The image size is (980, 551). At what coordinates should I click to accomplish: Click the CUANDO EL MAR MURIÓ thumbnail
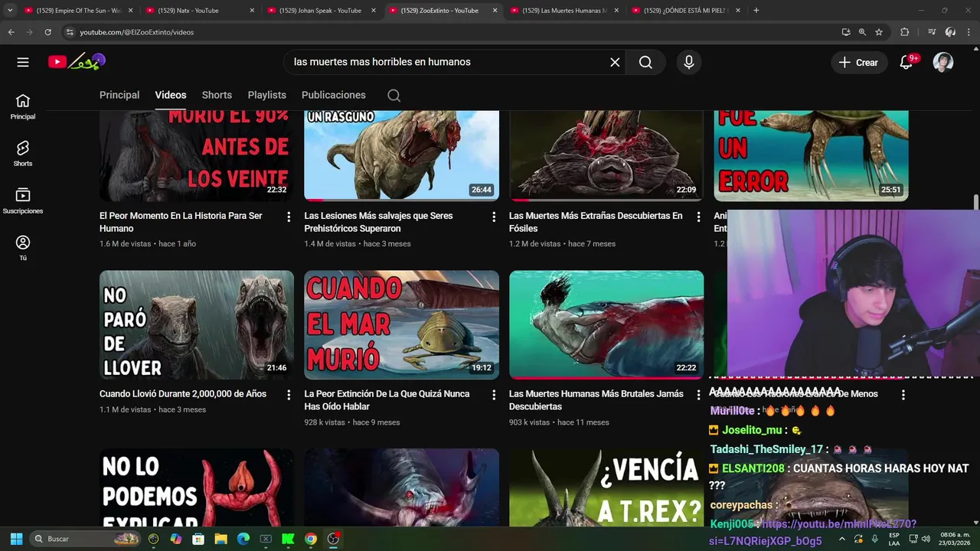401,324
